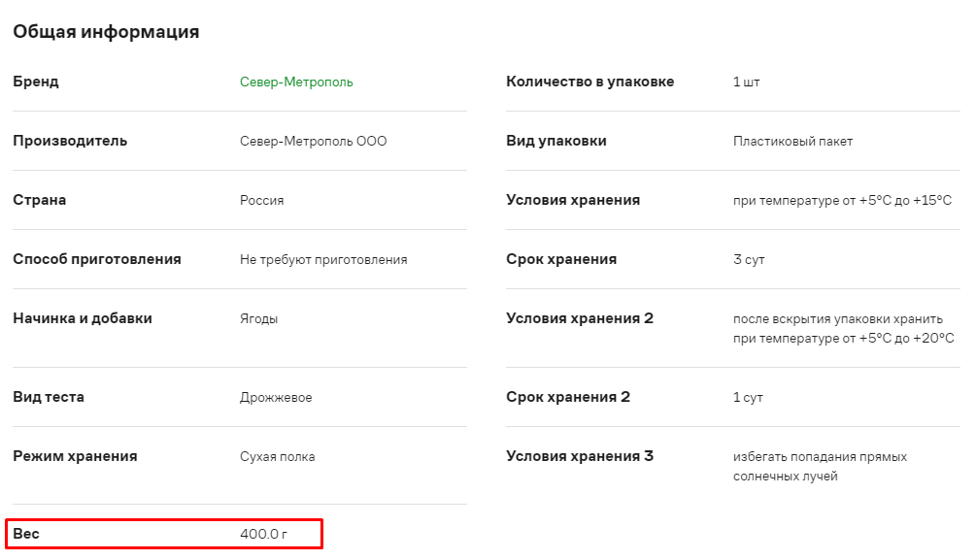976x560 pixels.
Task: Click the Срок хранения value 3 сут
Action: point(749,259)
